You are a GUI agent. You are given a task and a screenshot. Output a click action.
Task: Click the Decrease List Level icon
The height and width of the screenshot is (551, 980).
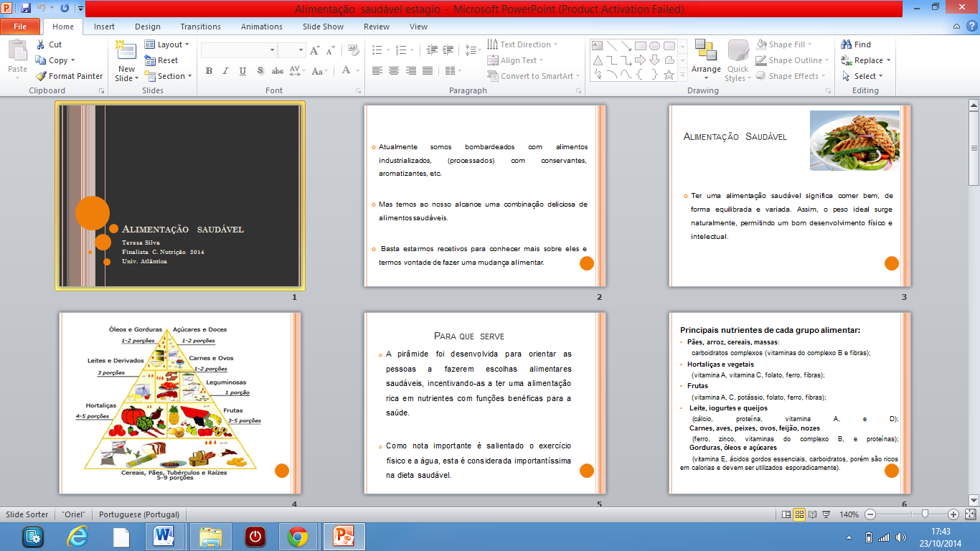tap(432, 50)
